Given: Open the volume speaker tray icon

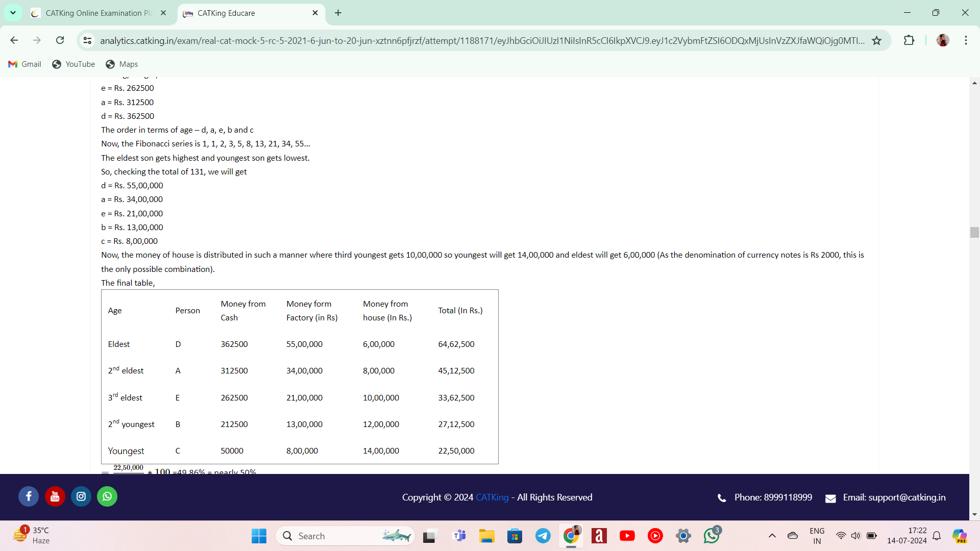Looking at the screenshot, I should pos(856,536).
